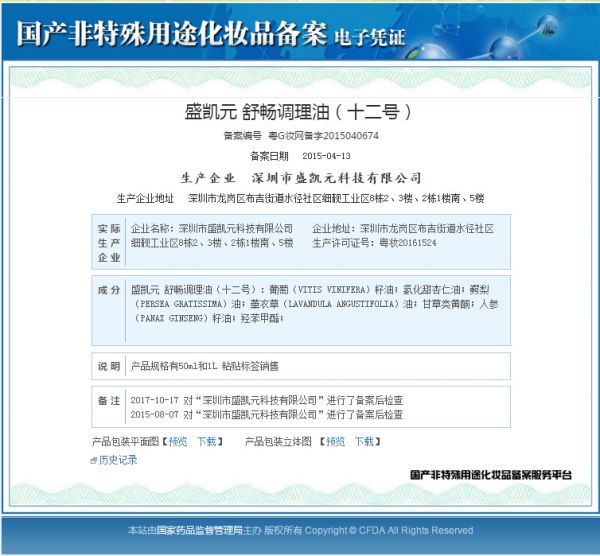600x556 pixels.
Task: Click the 实际生产企业 section label
Action: [x=109, y=243]
